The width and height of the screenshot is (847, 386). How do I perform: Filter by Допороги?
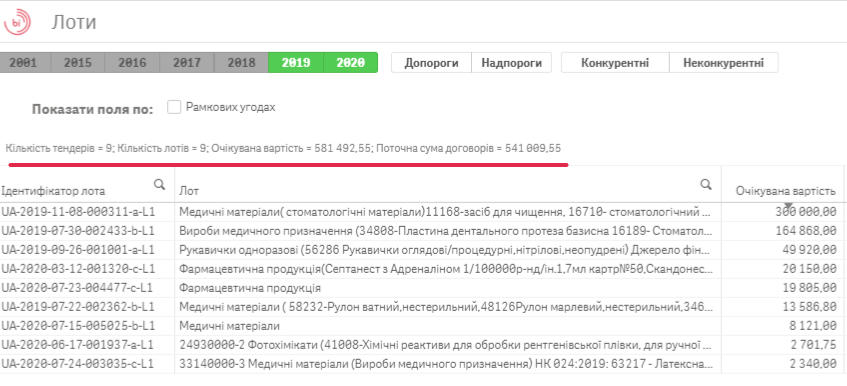point(432,63)
